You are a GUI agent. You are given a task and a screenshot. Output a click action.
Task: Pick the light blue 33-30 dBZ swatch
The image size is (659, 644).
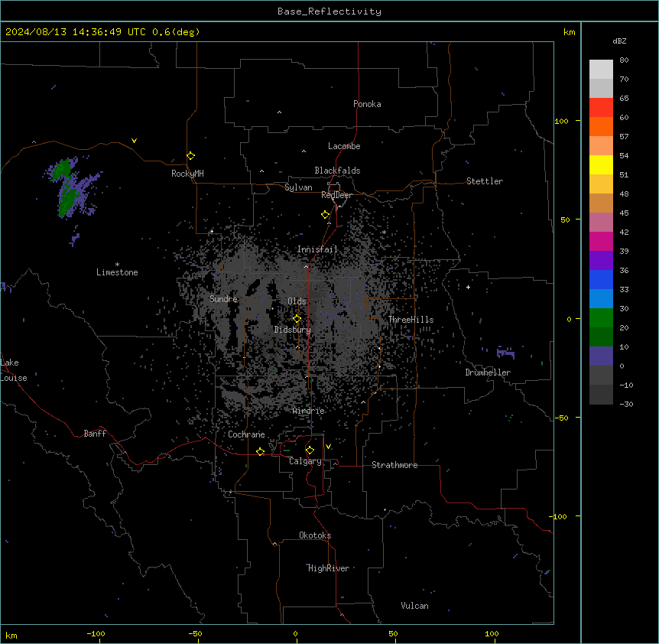point(601,299)
